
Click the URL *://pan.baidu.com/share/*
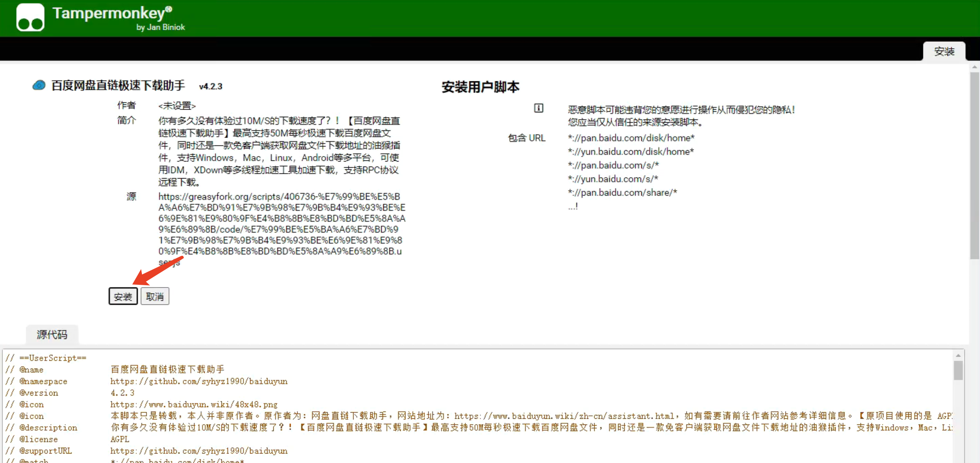(x=622, y=193)
